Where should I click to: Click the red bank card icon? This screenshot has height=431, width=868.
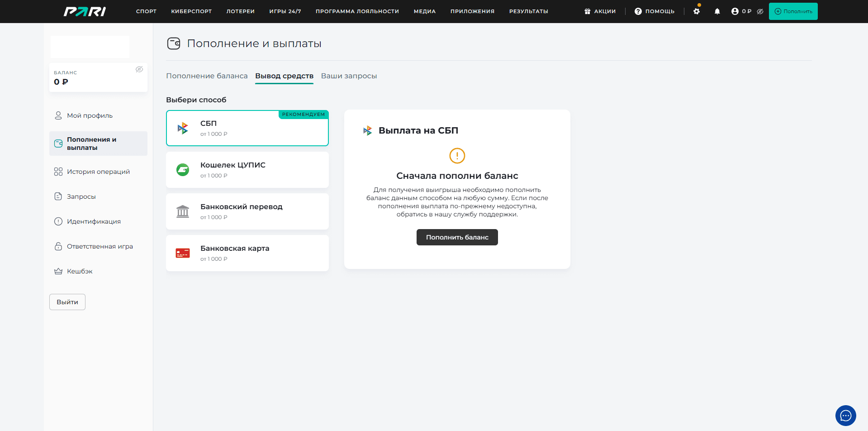click(183, 253)
